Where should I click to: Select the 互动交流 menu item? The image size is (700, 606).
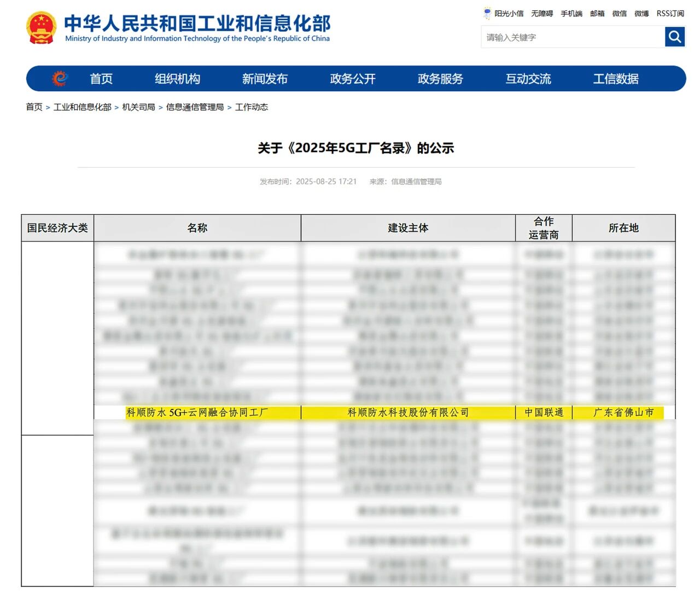(x=528, y=79)
